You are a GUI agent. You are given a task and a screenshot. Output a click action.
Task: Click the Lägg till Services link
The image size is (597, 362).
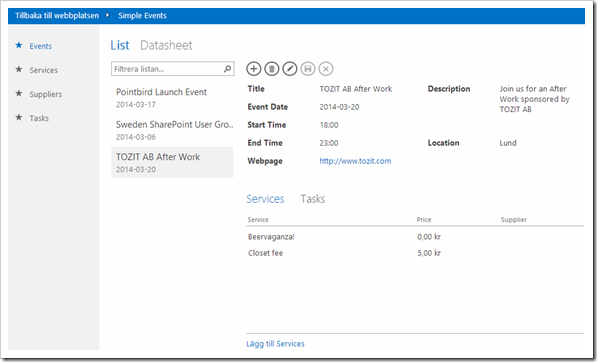[275, 344]
